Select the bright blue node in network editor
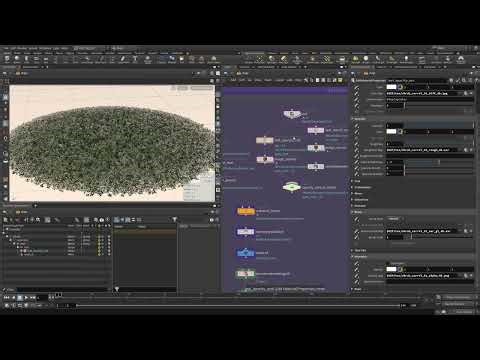480x360 pixels. (246, 253)
